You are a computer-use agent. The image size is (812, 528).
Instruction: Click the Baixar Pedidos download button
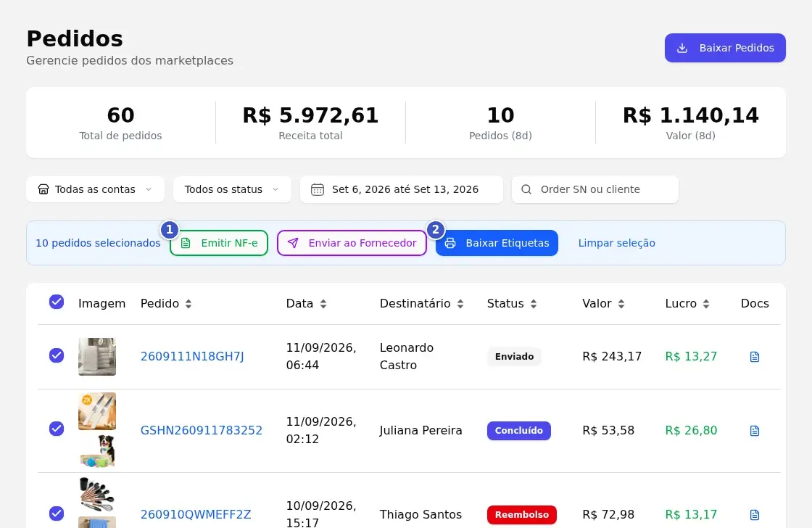725,48
